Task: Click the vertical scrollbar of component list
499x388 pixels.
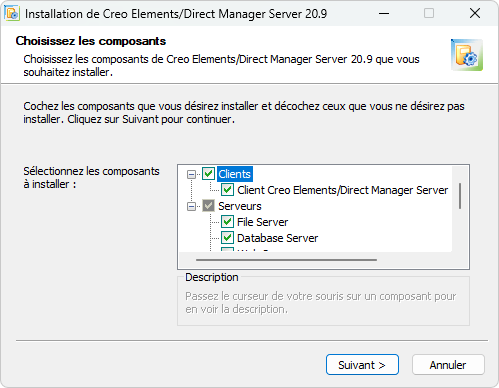Action: tap(460, 196)
